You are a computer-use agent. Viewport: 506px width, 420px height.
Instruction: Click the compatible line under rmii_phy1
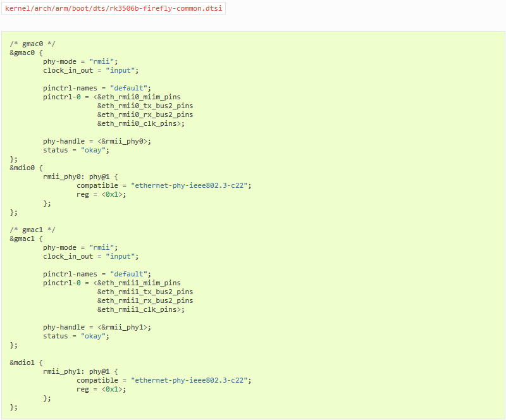point(164,380)
